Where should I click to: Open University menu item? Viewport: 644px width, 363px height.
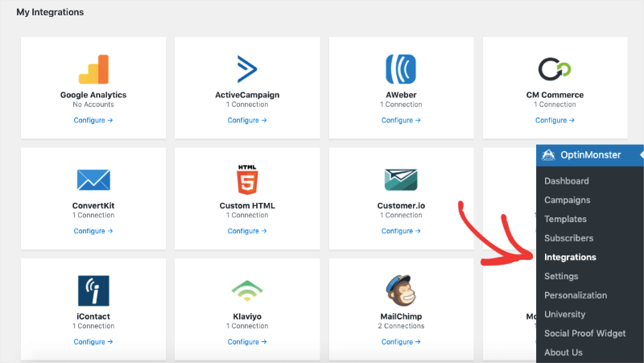point(565,315)
